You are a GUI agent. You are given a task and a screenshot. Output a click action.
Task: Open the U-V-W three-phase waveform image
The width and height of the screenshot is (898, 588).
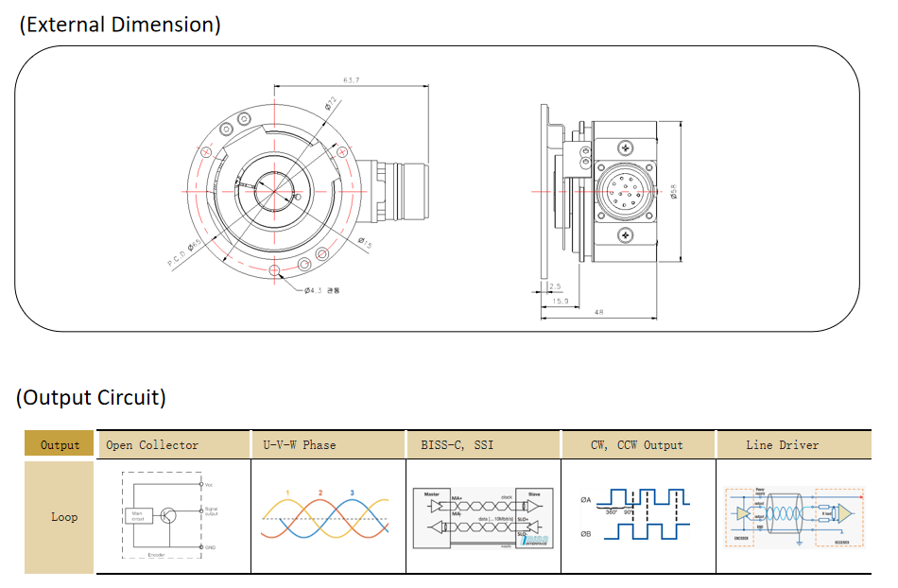(325, 514)
